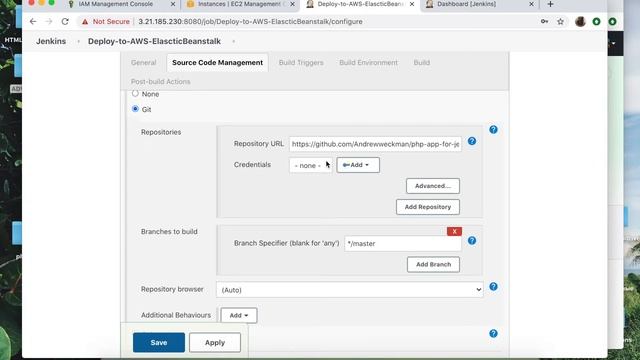Expand the breadcrumb arrow after Deploy-to-AWS-ElasticBeanstalk

[x=233, y=41]
